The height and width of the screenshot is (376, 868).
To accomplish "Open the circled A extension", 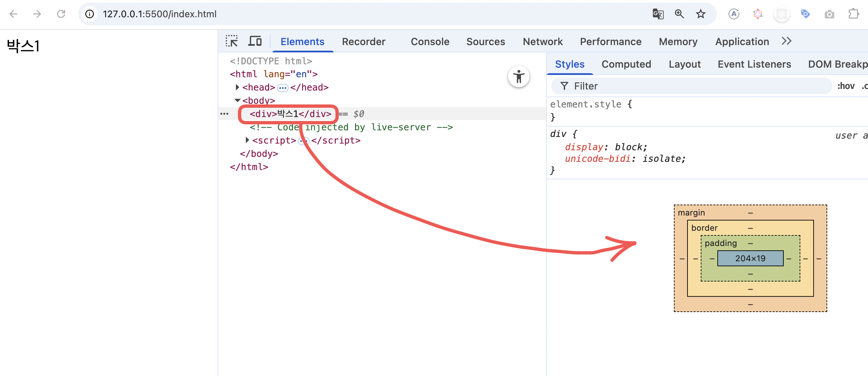I will pos(734,14).
